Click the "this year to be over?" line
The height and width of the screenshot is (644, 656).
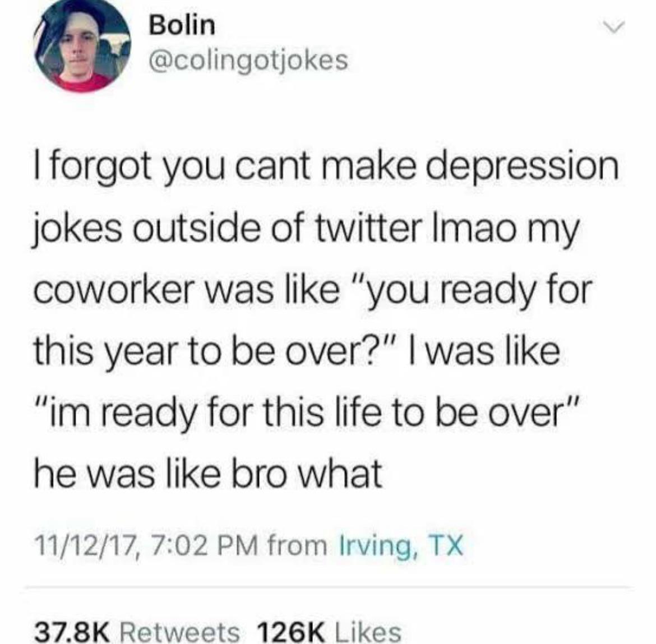click(x=297, y=351)
